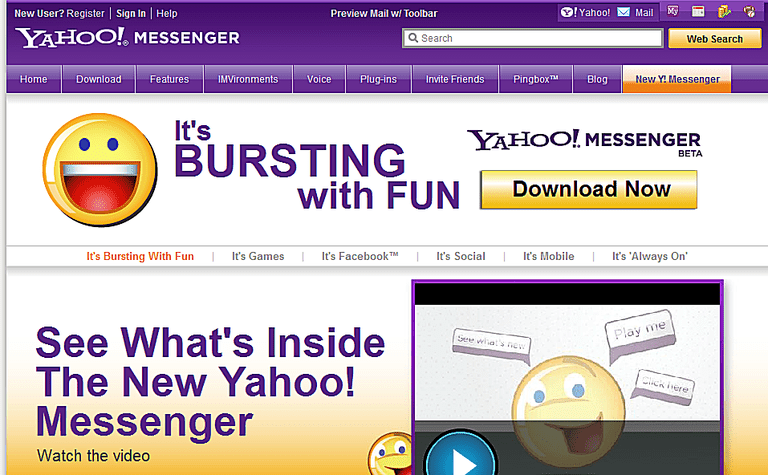Open the Help link
This screenshot has width=768, height=475.
tap(167, 13)
